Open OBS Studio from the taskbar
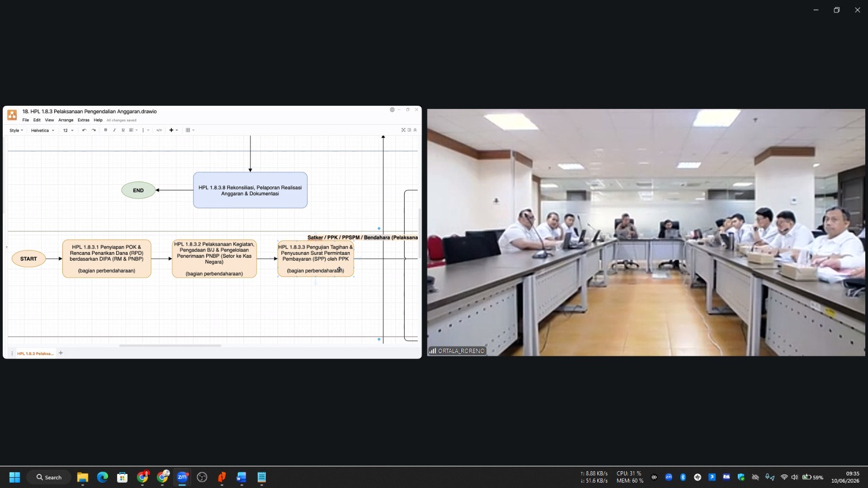868x488 pixels. (202, 477)
